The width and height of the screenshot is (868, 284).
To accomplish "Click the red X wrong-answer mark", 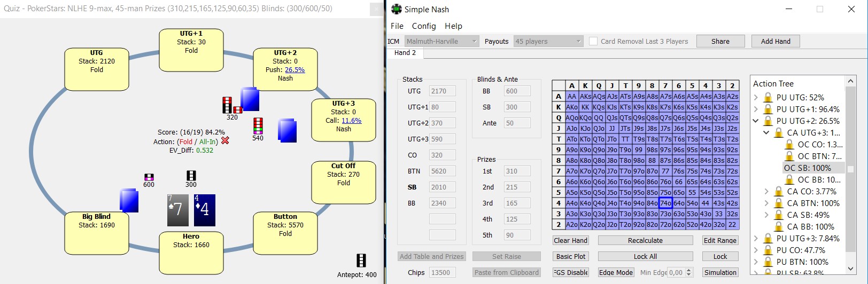I will [225, 140].
